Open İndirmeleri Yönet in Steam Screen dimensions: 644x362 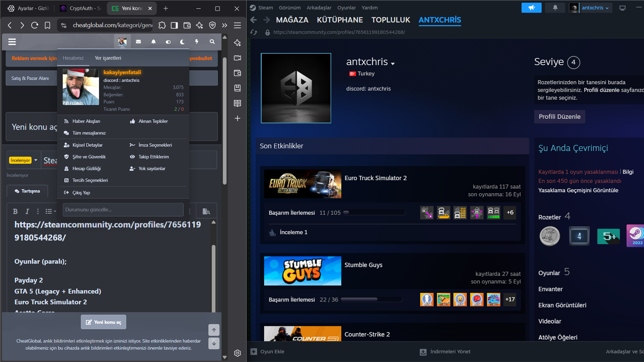click(x=445, y=352)
